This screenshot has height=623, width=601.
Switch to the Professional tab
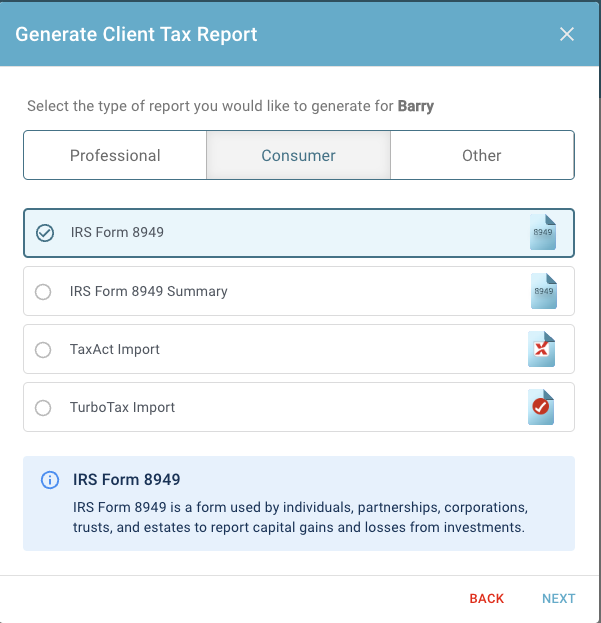pos(115,155)
